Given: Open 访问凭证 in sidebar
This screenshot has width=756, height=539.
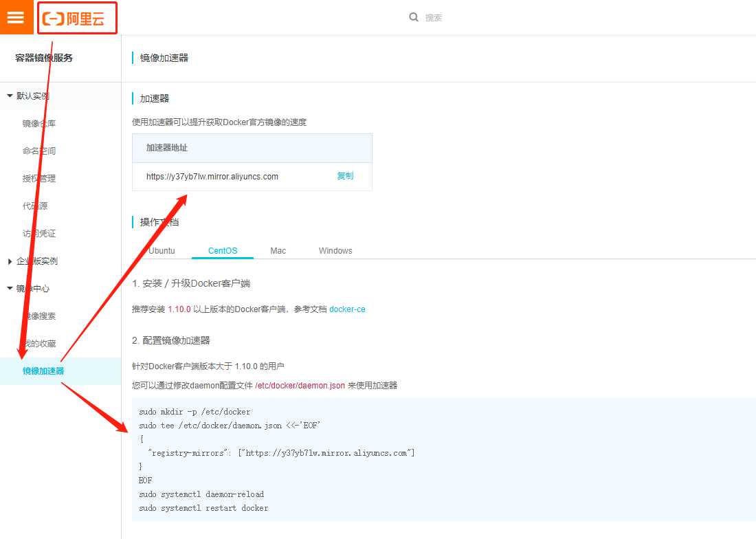Looking at the screenshot, I should click(39, 233).
